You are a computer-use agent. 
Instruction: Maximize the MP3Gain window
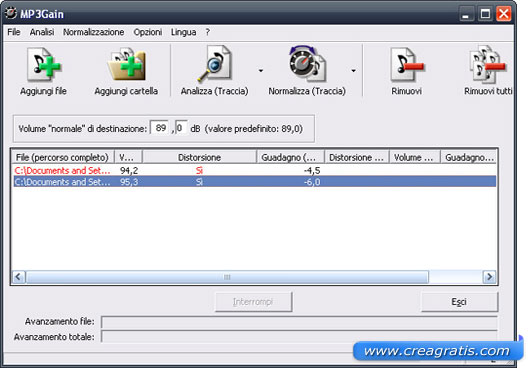coord(485,14)
